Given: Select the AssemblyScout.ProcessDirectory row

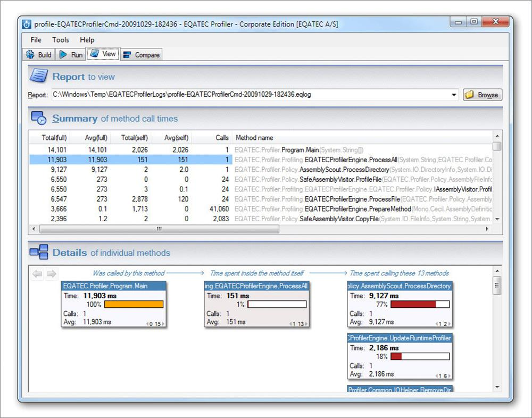Looking at the screenshot, I should (261, 169).
